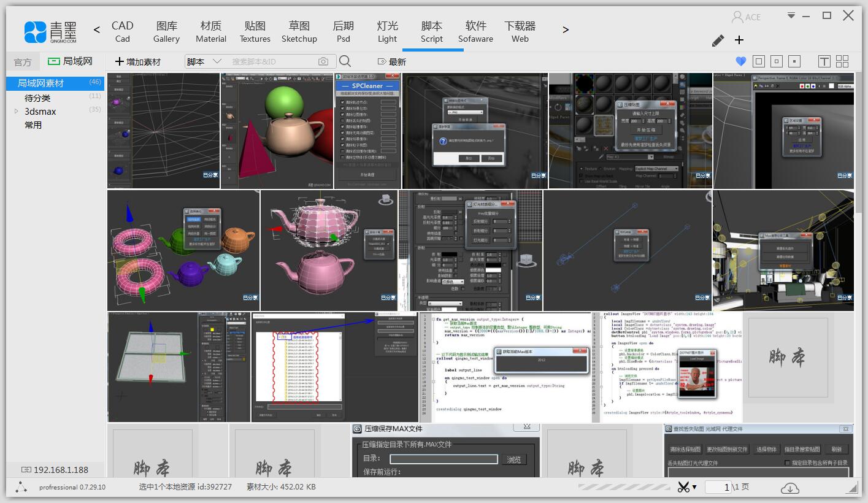Click the cloud download icon
The height and width of the screenshot is (503, 868).
pyautogui.click(x=790, y=488)
